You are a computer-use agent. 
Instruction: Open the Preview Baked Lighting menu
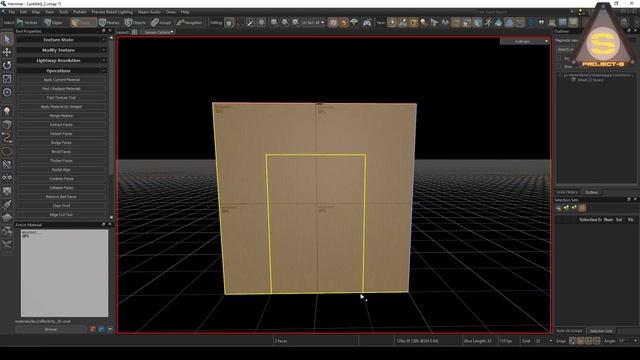[112, 12]
